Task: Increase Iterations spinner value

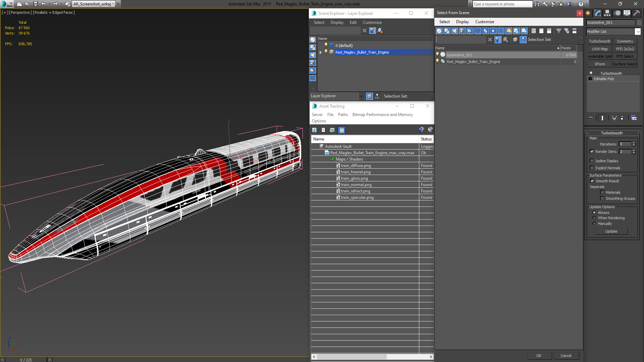Action: coord(634,143)
